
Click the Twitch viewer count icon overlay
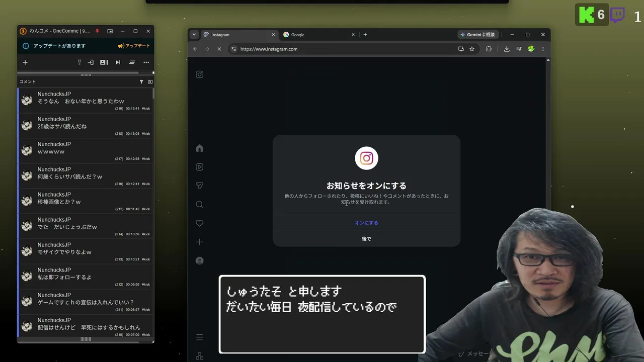(618, 15)
